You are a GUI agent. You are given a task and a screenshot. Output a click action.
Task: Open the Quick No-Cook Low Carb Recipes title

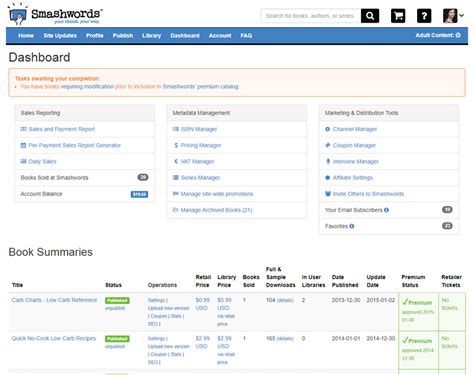[x=54, y=338]
